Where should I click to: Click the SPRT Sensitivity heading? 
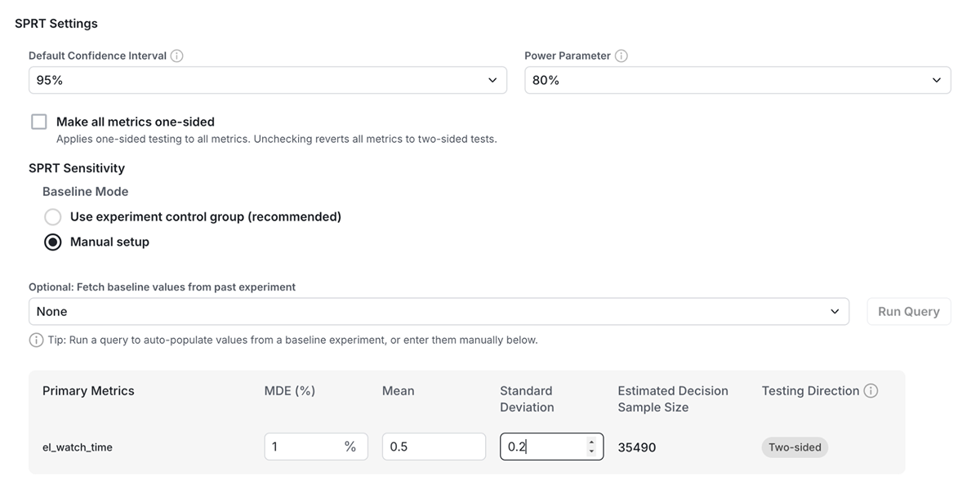coord(77,168)
